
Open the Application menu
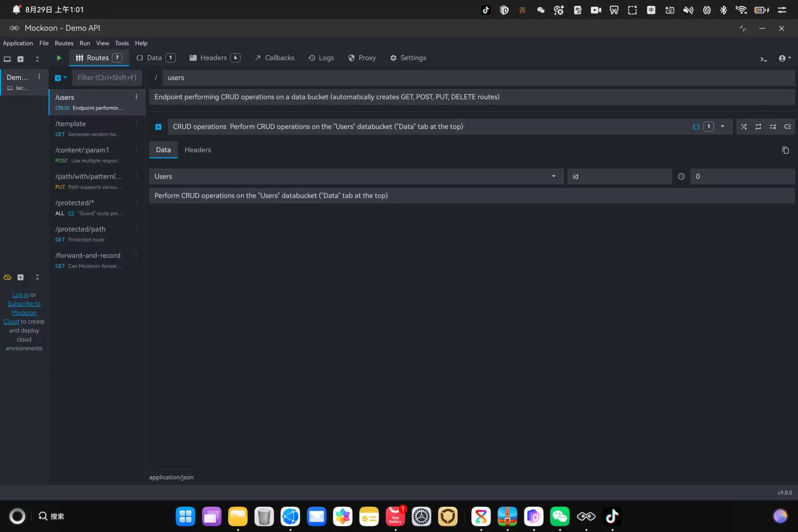pyautogui.click(x=18, y=43)
